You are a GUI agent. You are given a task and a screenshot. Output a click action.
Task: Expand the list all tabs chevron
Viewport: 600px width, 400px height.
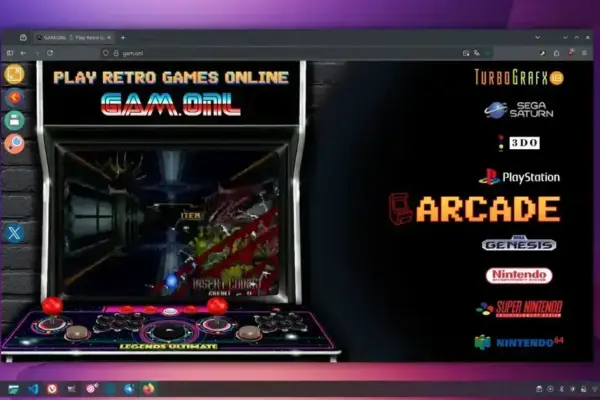(x=538, y=38)
